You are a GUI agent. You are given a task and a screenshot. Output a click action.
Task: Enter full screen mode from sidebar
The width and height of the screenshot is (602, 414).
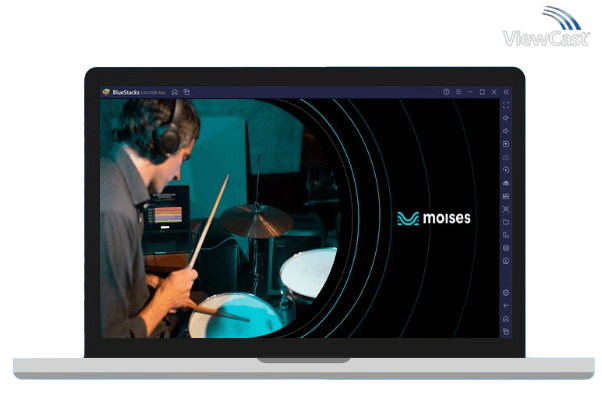(x=506, y=105)
